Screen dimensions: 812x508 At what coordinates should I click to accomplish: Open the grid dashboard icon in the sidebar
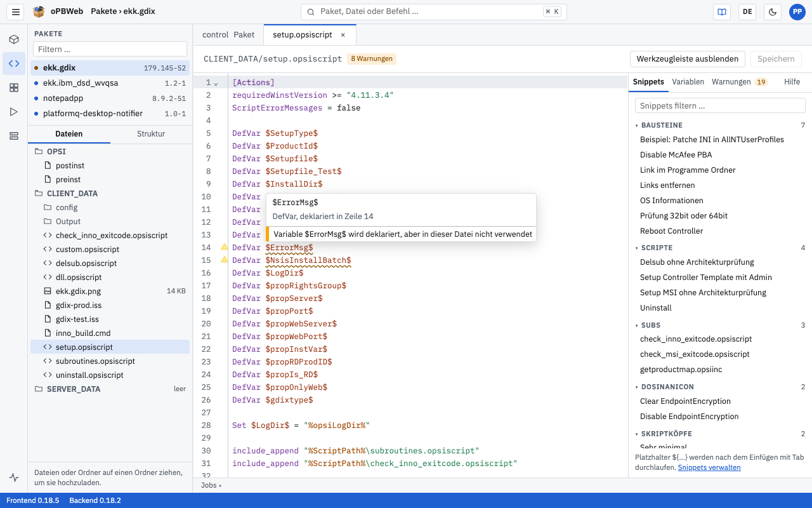[x=14, y=88]
